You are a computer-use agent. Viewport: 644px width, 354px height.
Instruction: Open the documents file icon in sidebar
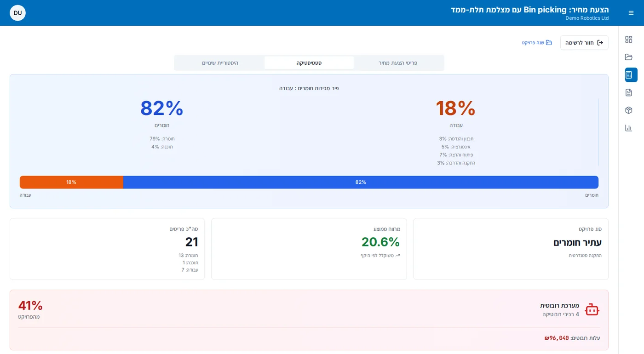click(628, 92)
